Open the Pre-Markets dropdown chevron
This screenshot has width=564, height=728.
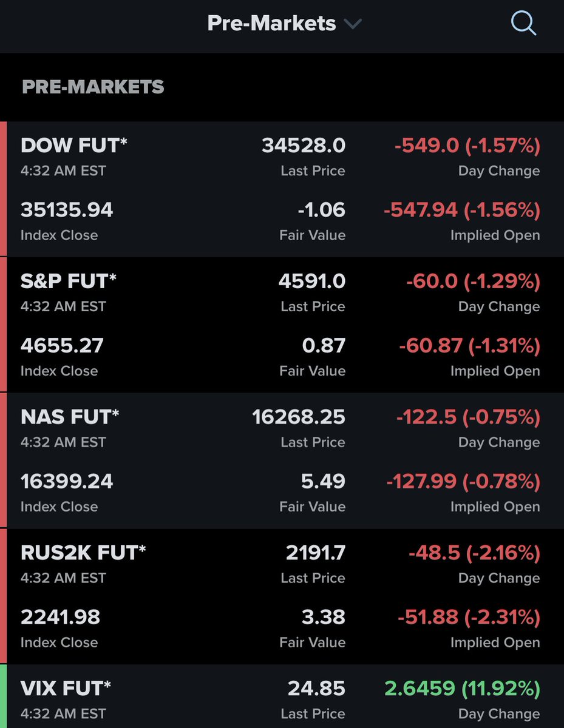[353, 24]
